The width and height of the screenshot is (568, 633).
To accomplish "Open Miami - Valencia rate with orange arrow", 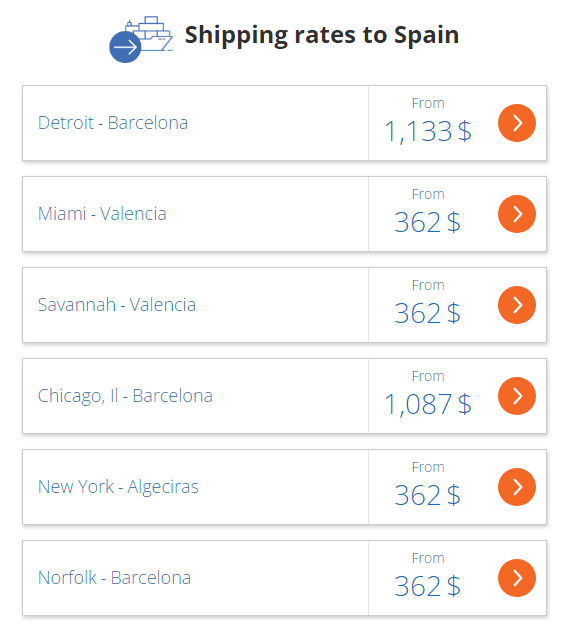I will pos(517,214).
